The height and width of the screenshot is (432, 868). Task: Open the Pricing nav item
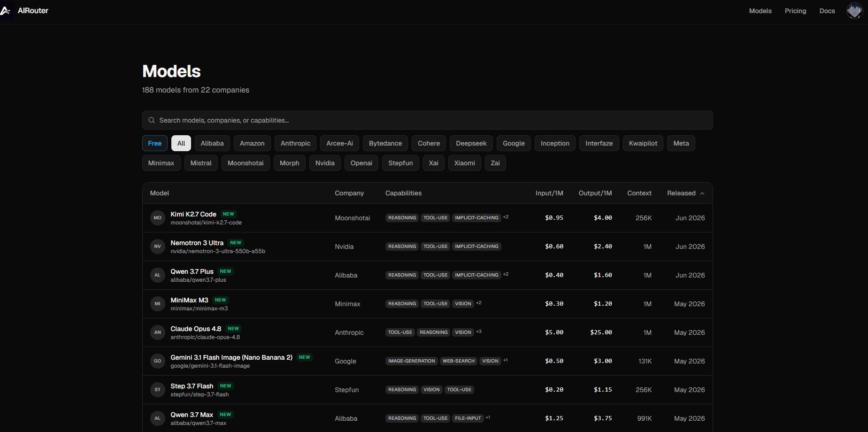(795, 11)
